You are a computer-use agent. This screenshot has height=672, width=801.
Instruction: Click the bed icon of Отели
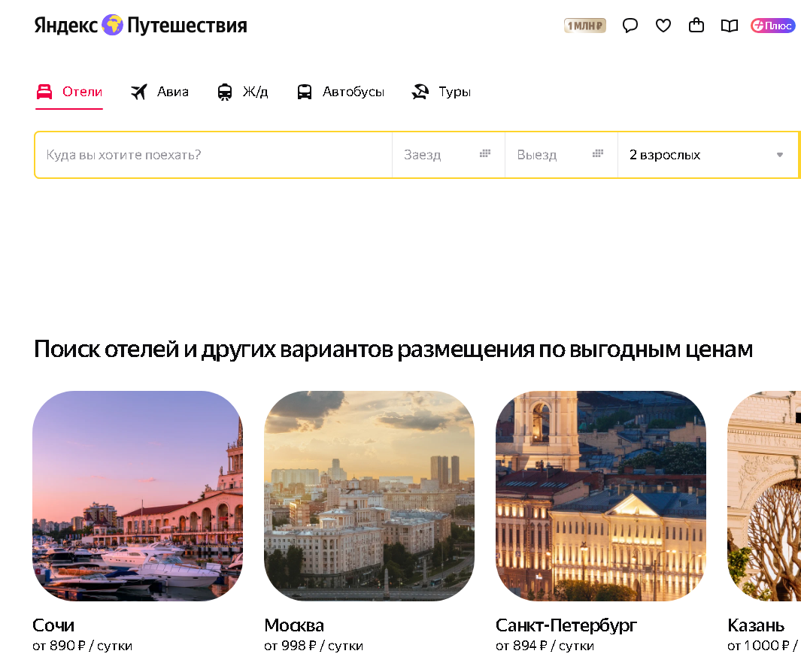44,92
